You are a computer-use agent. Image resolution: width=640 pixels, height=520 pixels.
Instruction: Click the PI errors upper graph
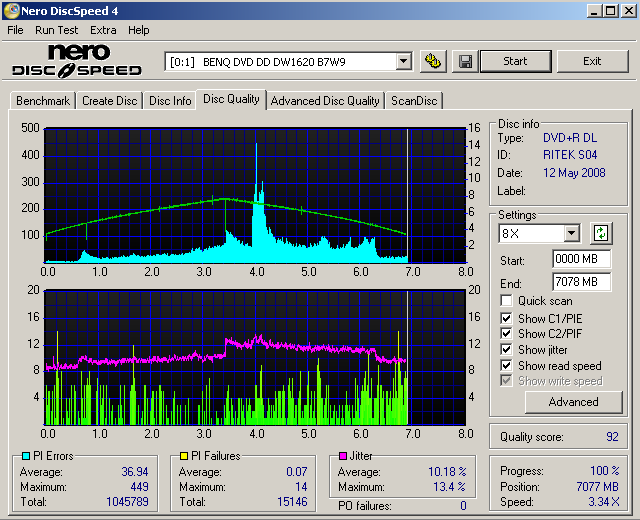[x=255, y=196]
